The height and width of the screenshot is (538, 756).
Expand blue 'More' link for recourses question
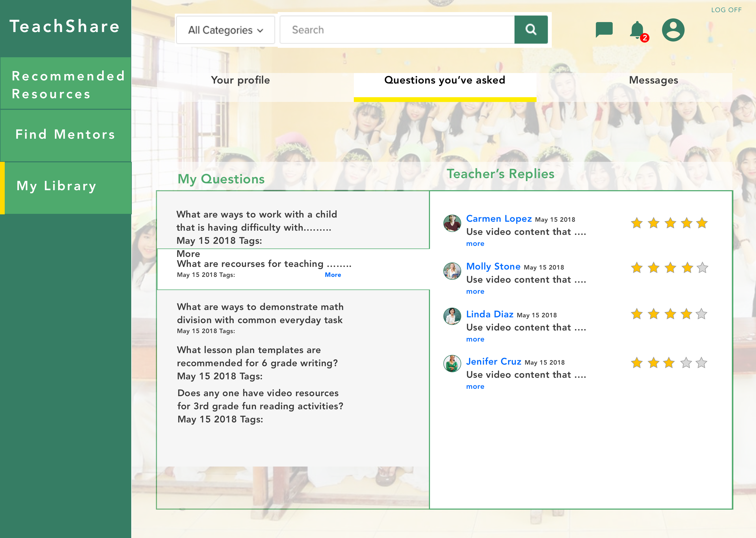tap(333, 275)
